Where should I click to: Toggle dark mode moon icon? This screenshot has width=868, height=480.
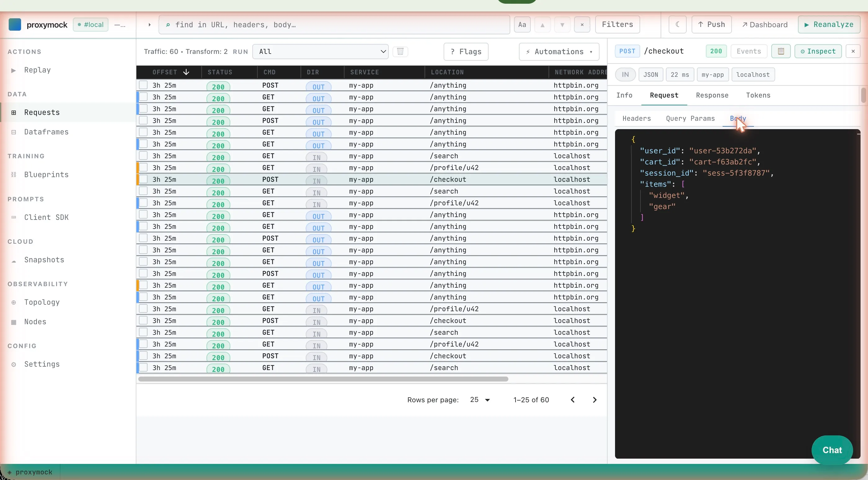tap(677, 24)
